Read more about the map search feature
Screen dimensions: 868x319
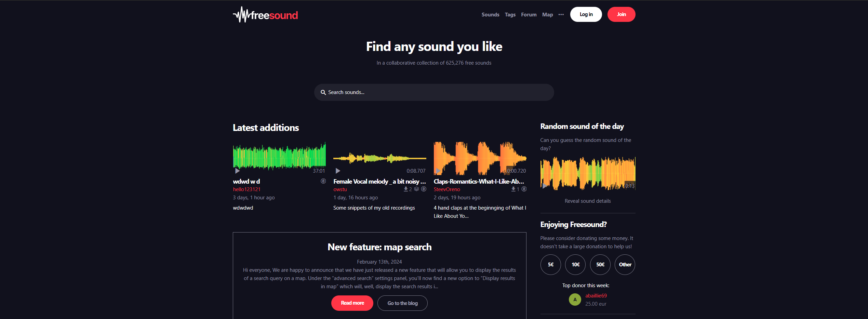352,303
